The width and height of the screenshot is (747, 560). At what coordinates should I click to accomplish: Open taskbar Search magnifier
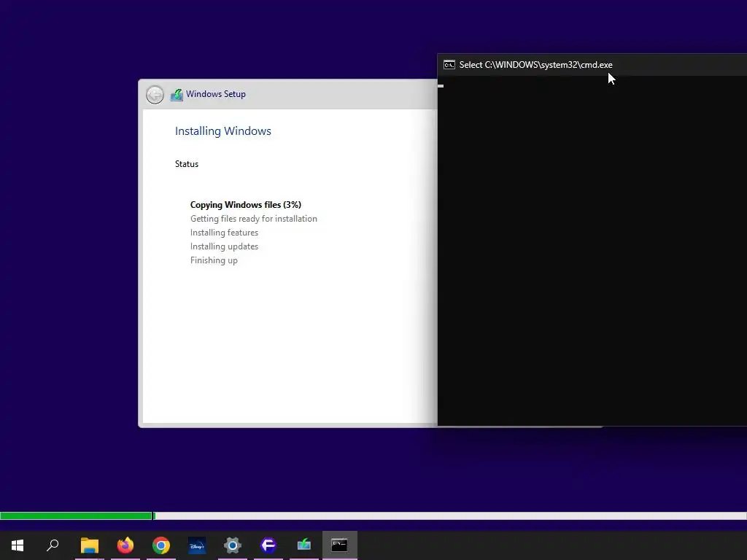53,545
